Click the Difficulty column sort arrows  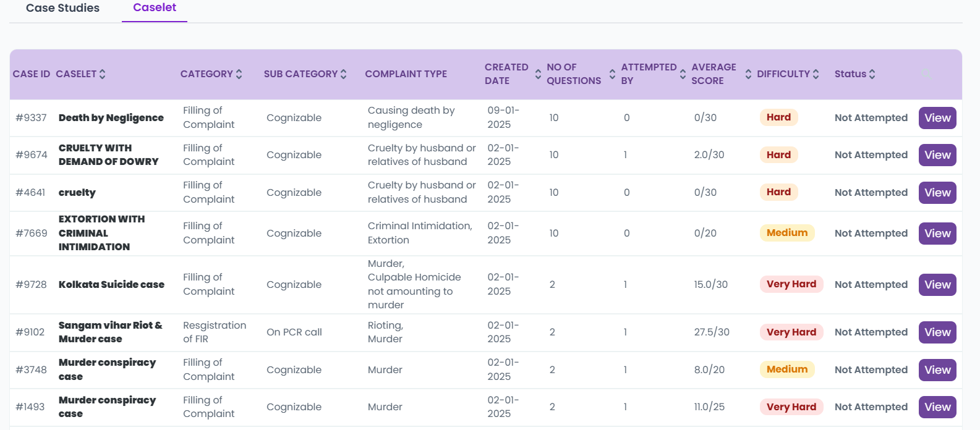(x=816, y=74)
